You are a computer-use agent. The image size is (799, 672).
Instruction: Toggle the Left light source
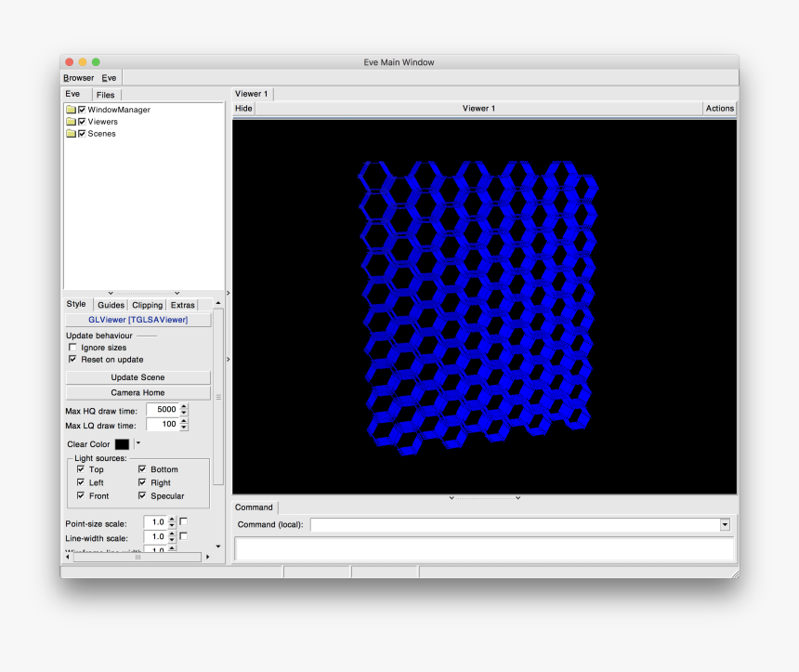81,482
